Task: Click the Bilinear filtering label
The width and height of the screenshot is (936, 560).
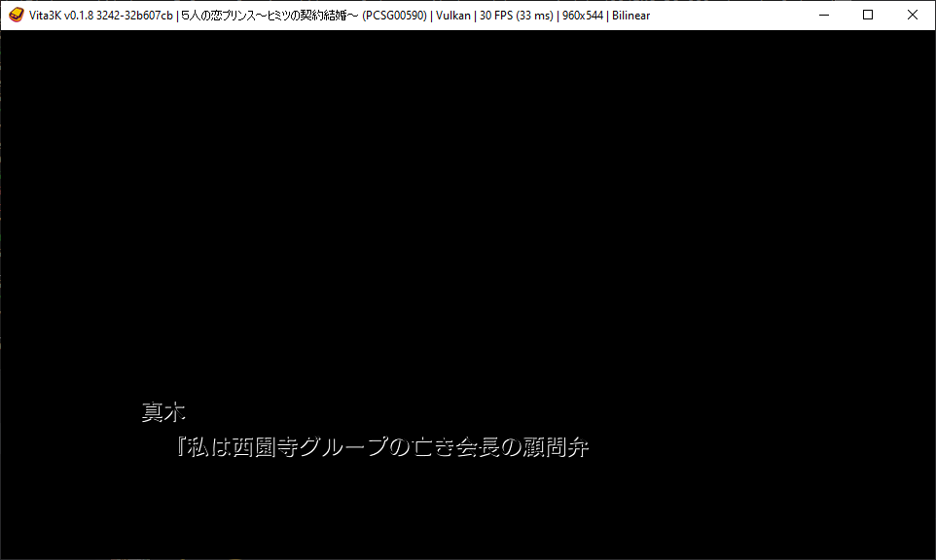Action: (629, 15)
